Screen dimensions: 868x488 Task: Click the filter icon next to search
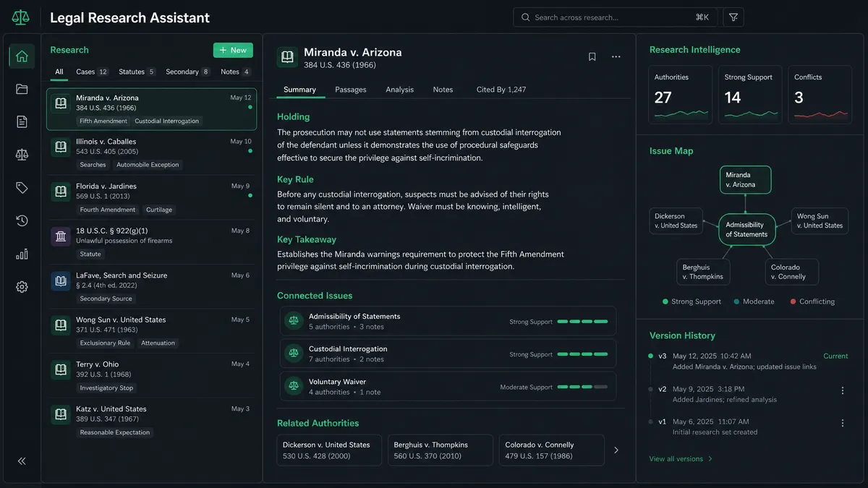[x=733, y=17]
